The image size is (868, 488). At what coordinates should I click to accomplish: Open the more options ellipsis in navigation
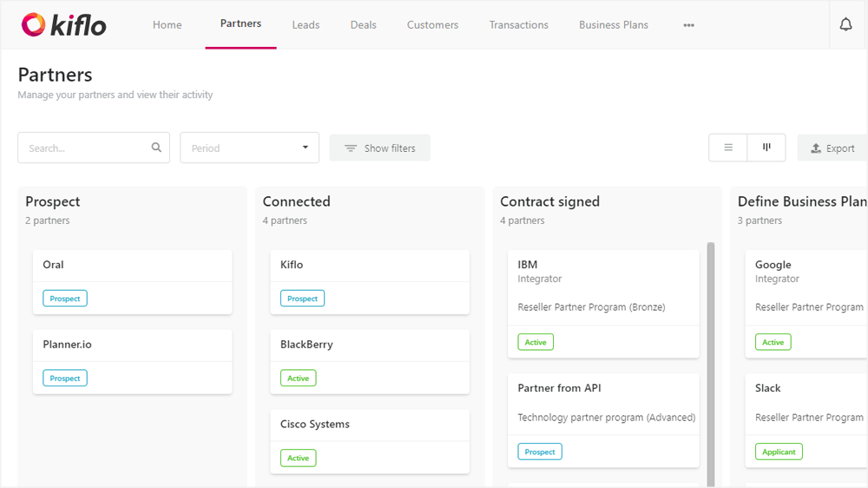[x=688, y=25]
